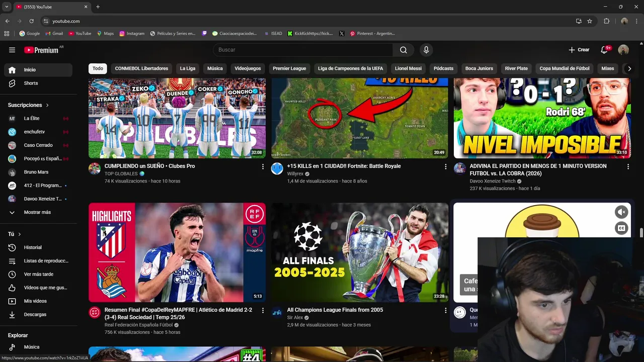Open Instagram bookmark in bookmarks bar
The height and width of the screenshot is (362, 644).
(x=132, y=34)
